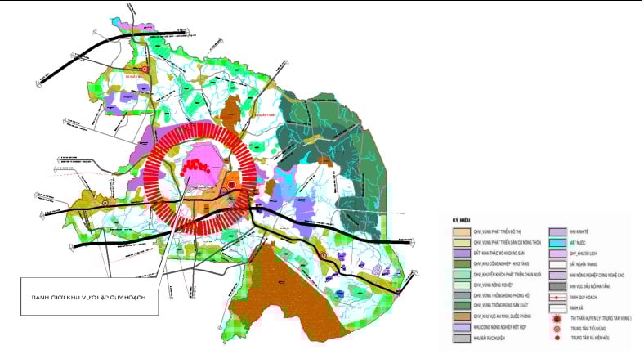Click the Trung tâm xã hiện hữu legend dot

(x=556, y=337)
